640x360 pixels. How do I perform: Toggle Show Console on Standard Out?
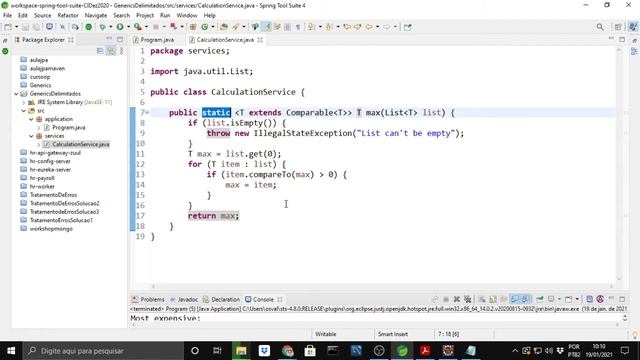[515, 299]
